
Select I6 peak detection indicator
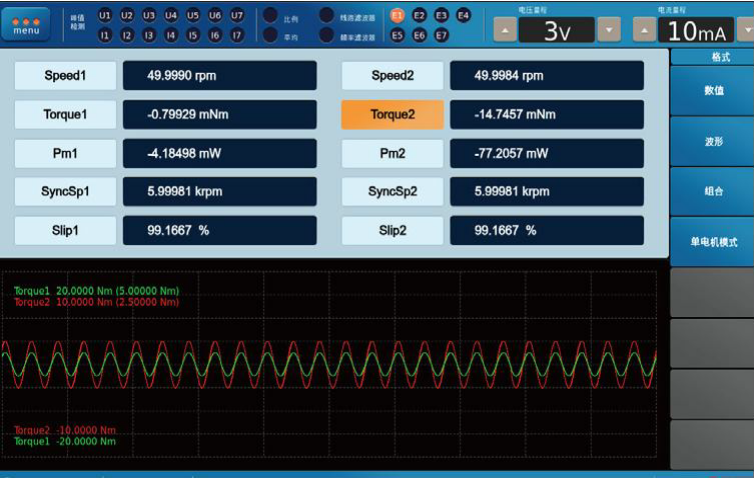tap(215, 35)
